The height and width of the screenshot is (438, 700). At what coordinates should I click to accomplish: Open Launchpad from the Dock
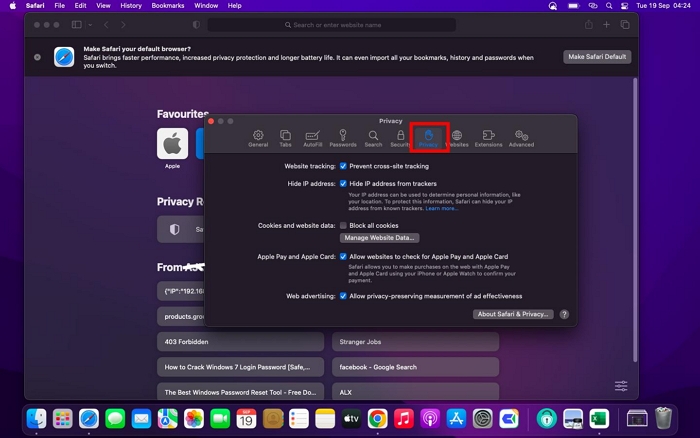tap(62, 419)
